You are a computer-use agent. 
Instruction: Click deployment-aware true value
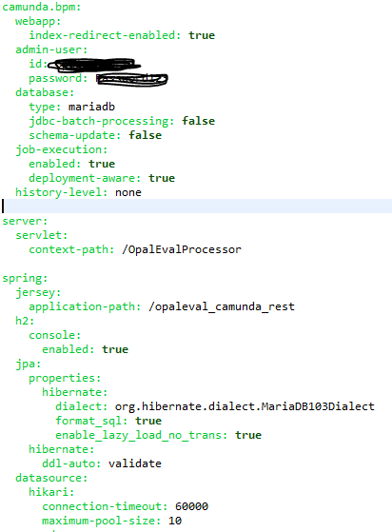pos(162,178)
